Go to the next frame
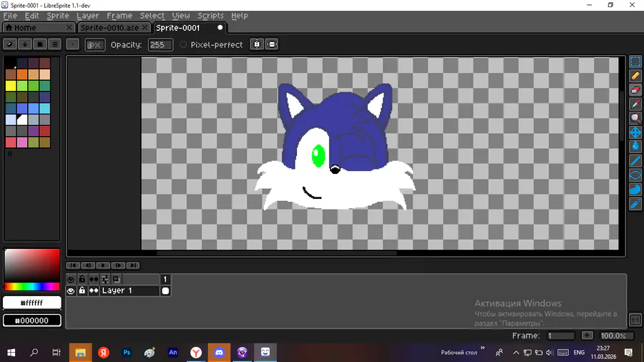Viewport: 644px width, 362px height. click(x=118, y=265)
